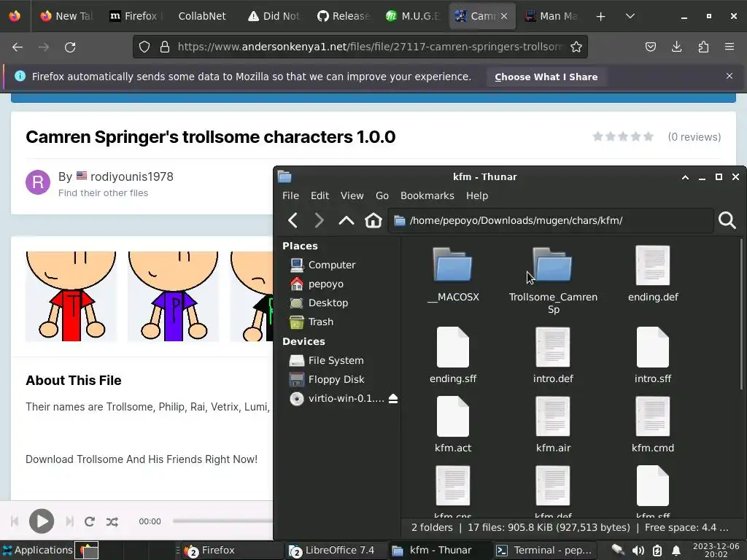Open a new Firefox tab

(x=601, y=16)
